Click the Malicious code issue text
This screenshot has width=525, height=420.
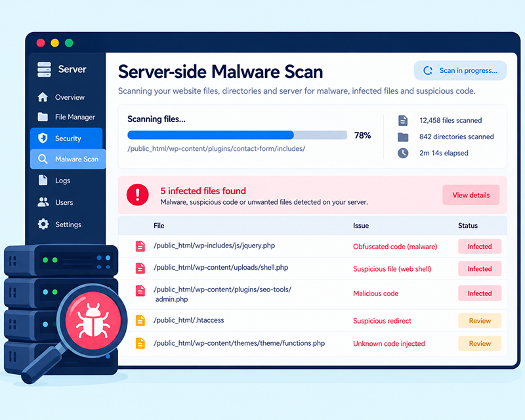coord(375,293)
